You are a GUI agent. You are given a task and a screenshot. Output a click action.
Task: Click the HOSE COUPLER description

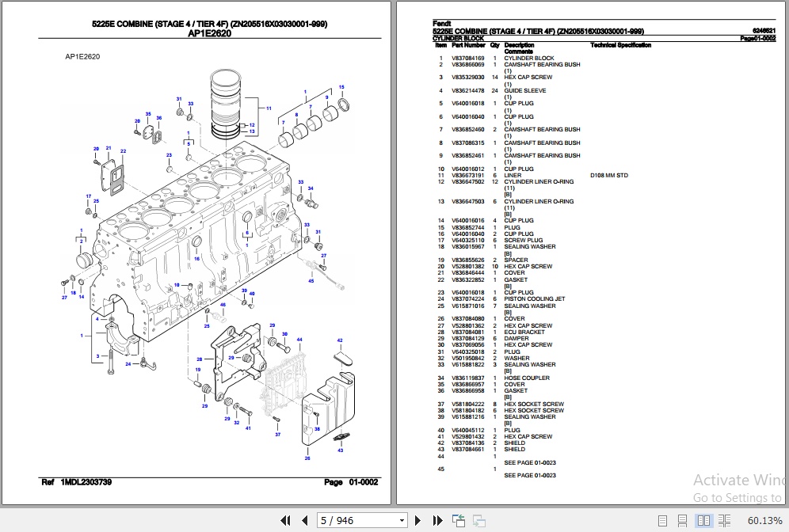[x=527, y=378]
